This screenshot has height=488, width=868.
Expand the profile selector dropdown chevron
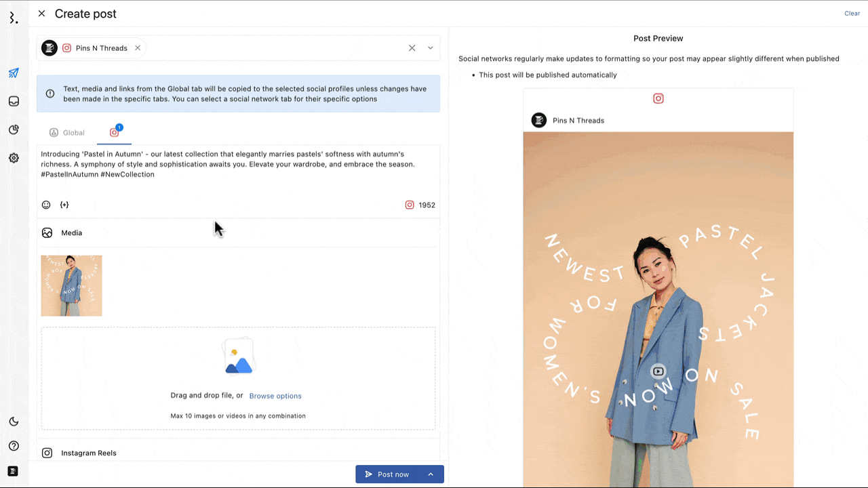[430, 47]
